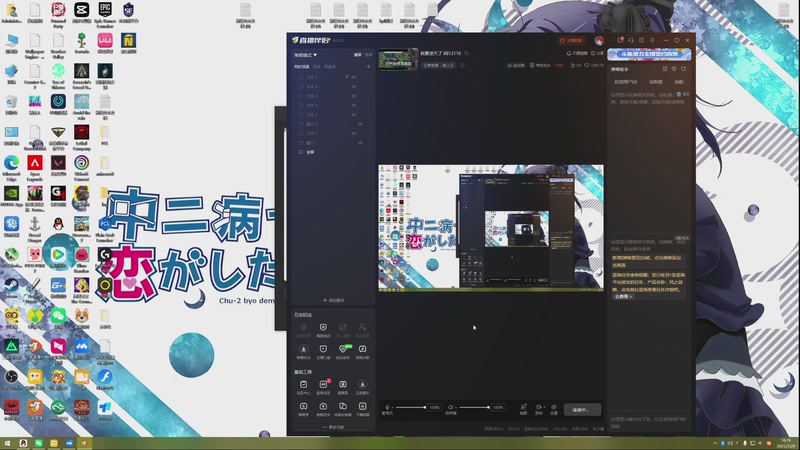Open the last icon of the second 互动玩法 row
This screenshot has width=800, height=450.
coord(362,351)
